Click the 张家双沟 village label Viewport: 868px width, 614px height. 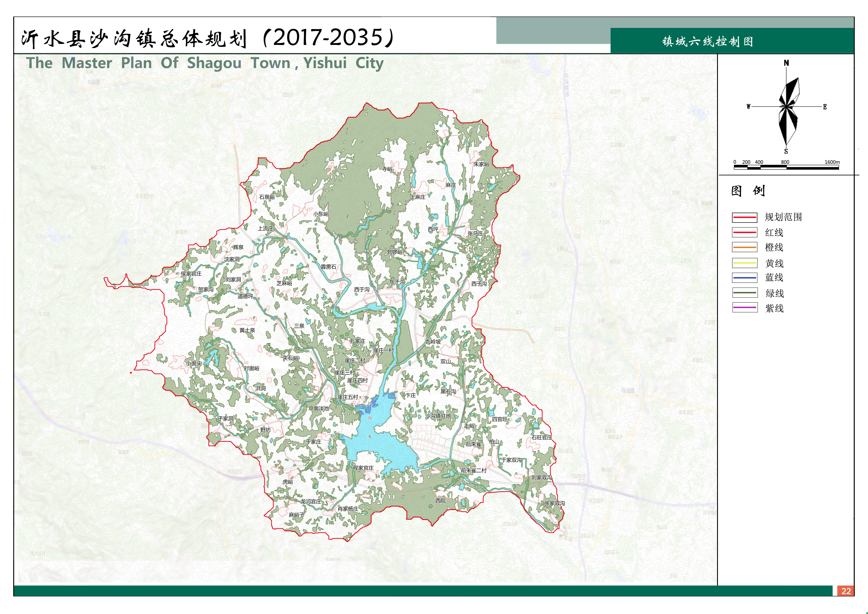[x=555, y=503]
